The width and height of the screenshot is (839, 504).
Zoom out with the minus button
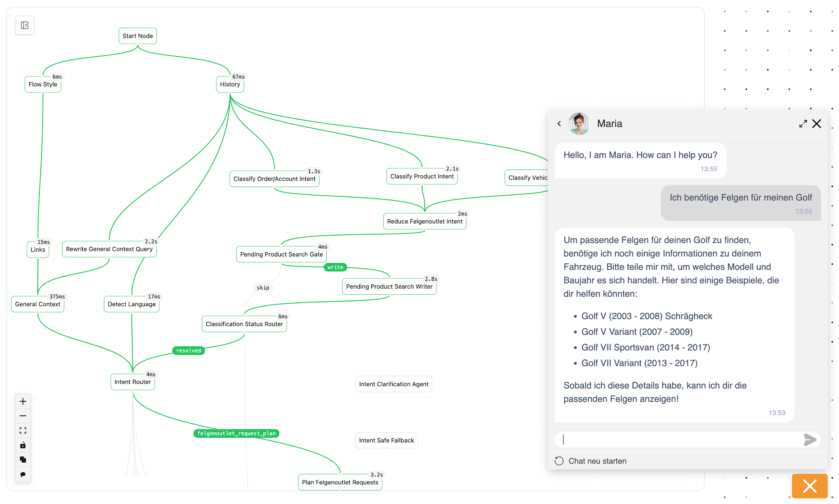coord(23,416)
